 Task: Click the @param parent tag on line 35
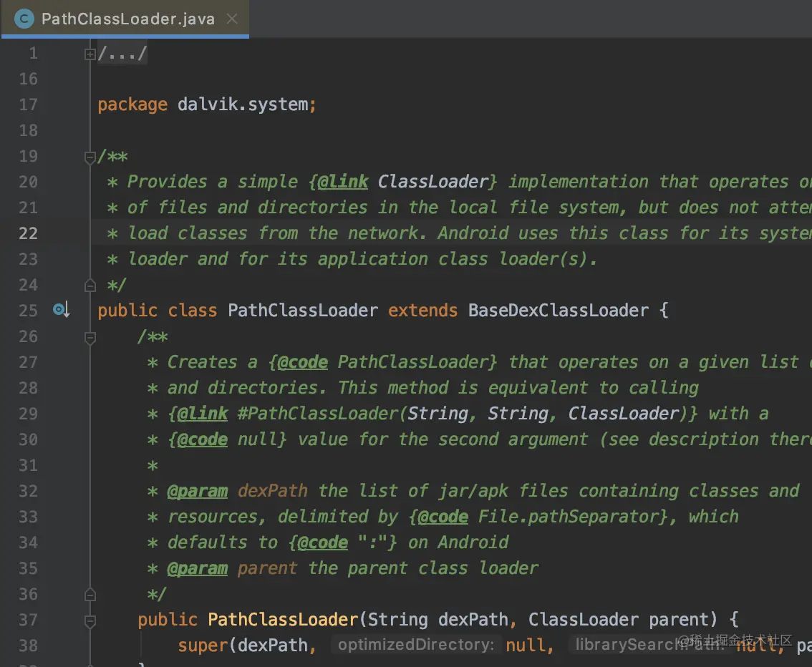coord(198,569)
